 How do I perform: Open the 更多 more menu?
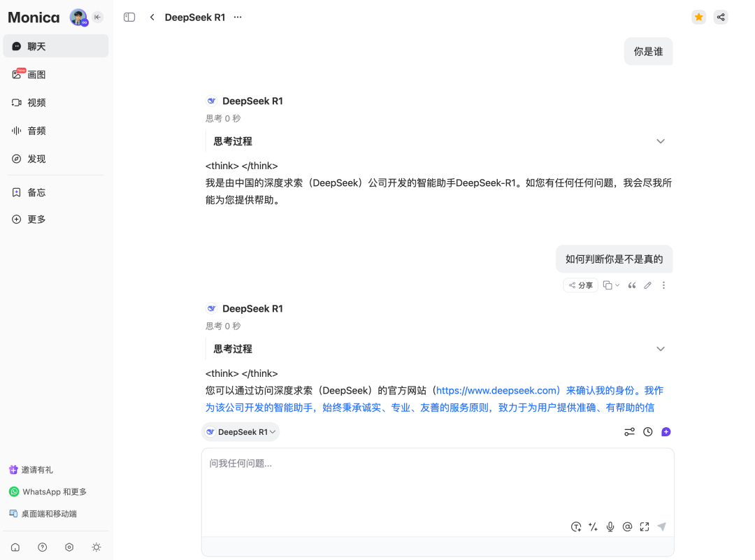pos(56,220)
